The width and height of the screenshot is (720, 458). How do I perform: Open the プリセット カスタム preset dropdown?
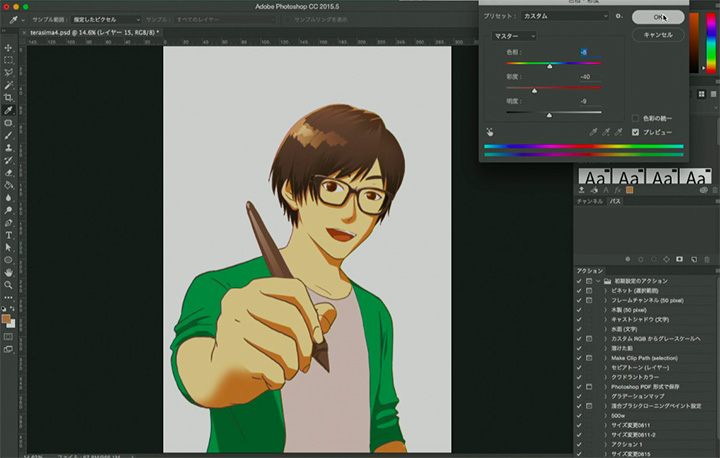565,16
